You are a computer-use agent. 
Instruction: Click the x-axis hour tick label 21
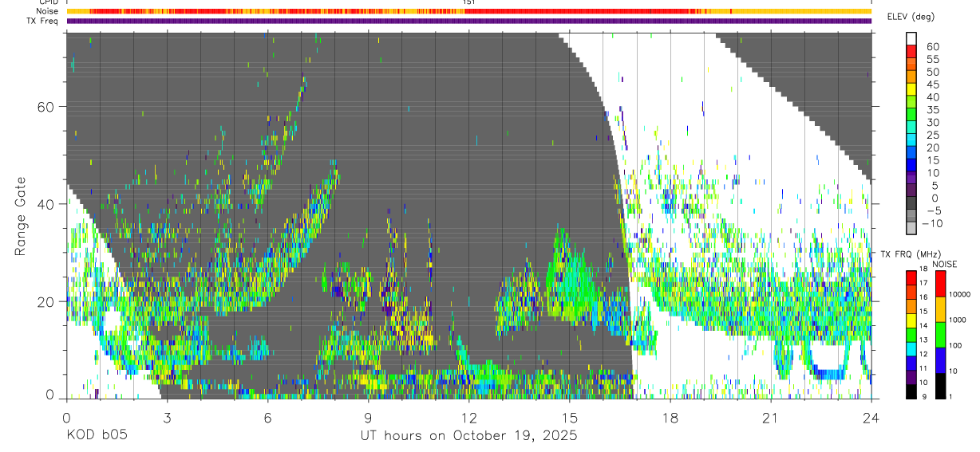[770, 418]
